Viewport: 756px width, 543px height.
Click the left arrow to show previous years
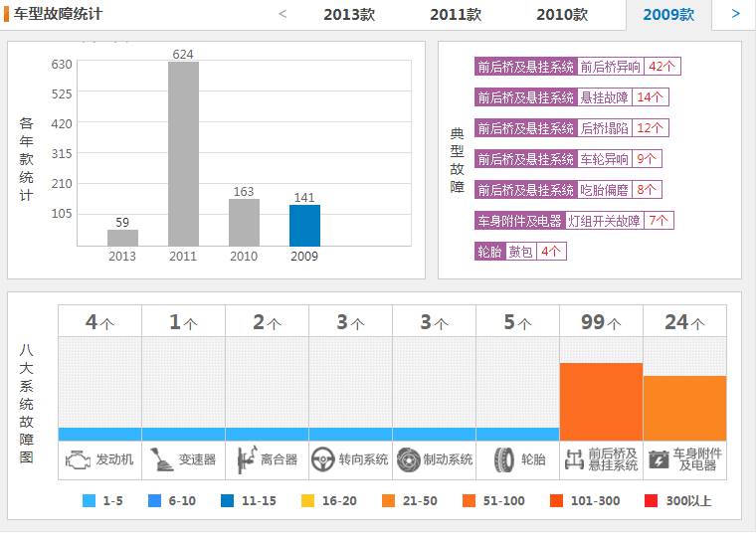(x=283, y=14)
